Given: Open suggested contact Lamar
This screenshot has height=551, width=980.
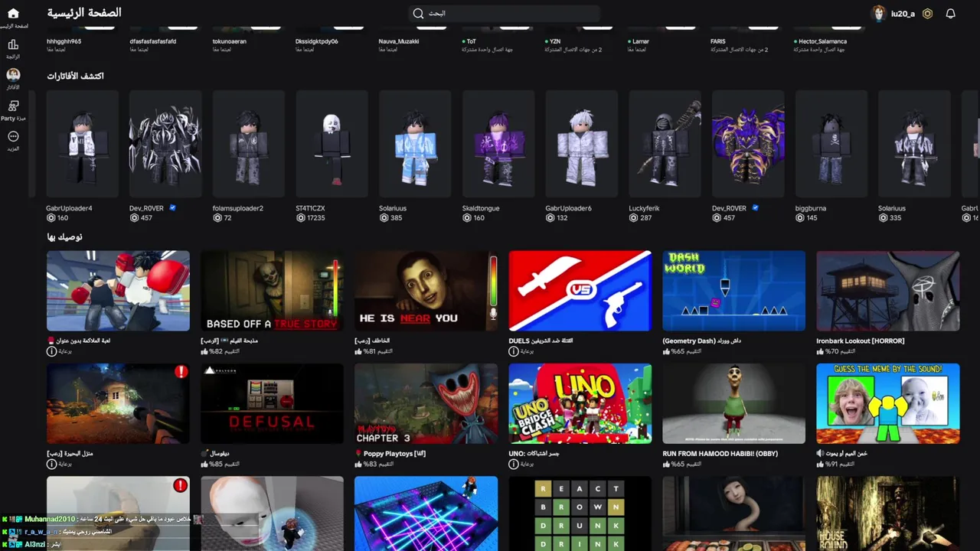Looking at the screenshot, I should click(641, 41).
